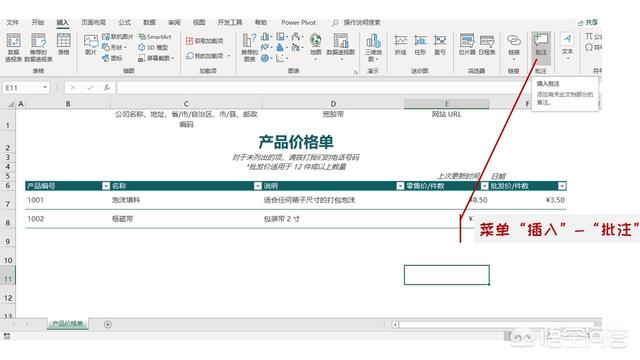Screen dimensions: 640x360
Task: Open the Name Box dropdown showing E11
Action: (x=45, y=87)
